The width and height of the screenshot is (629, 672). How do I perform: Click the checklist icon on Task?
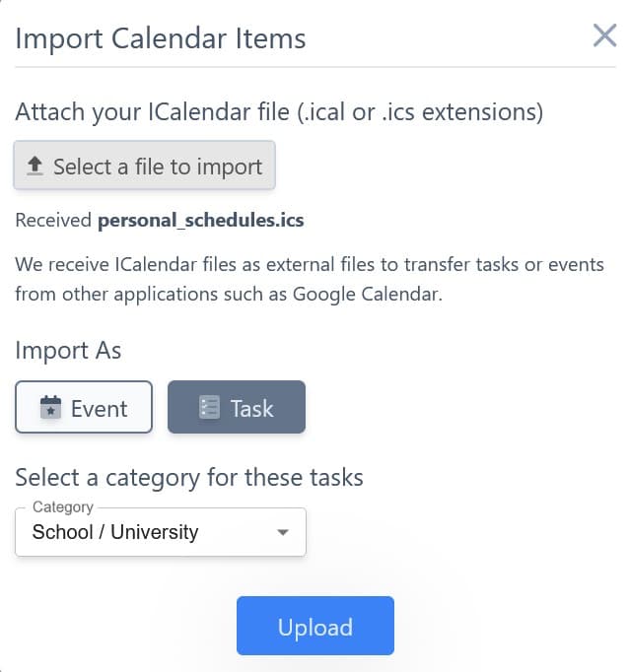[209, 408]
